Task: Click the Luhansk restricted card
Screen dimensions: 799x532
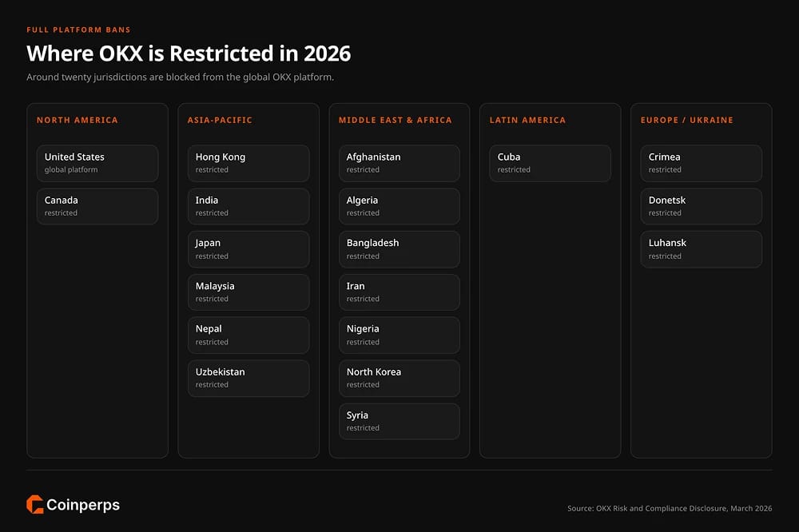Action: pyautogui.click(x=702, y=249)
